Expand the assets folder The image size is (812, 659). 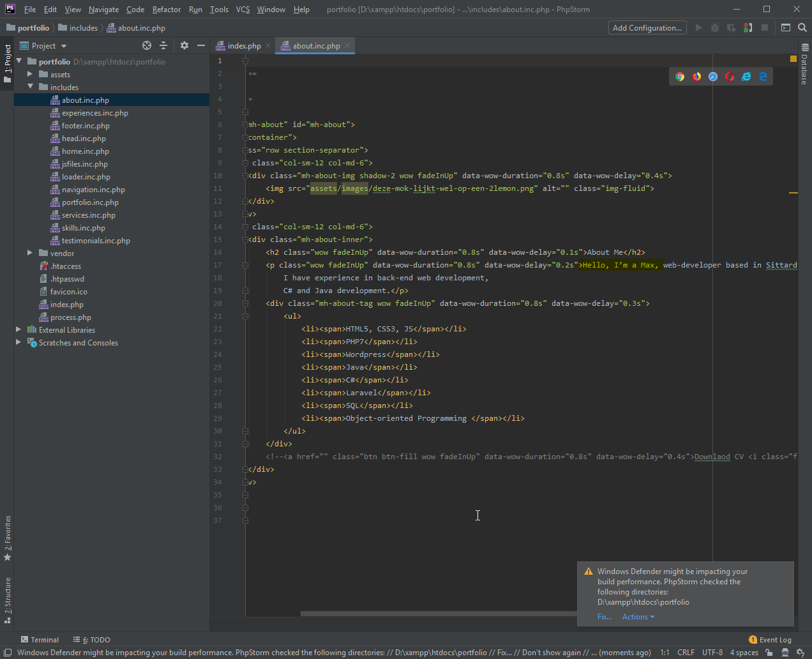[30, 75]
